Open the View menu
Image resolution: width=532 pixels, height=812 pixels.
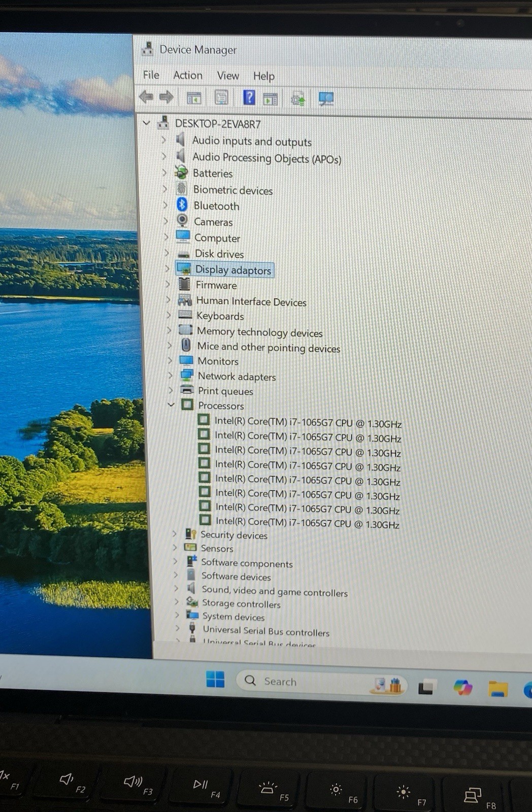[228, 76]
